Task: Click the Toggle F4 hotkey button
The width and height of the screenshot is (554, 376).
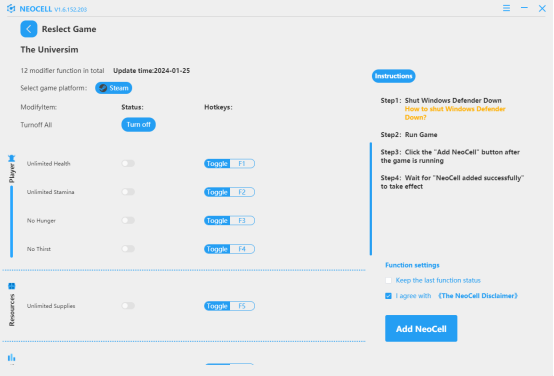Action: click(229, 249)
